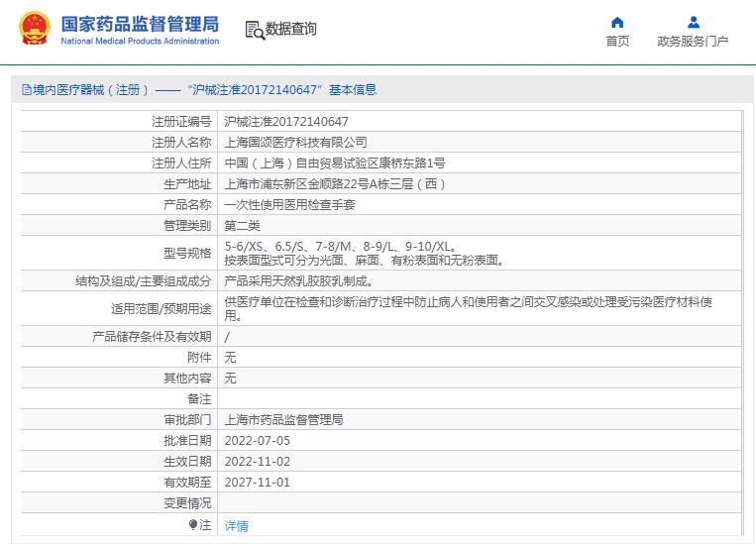756x544 pixels.
Task: Click the national emblem logo
Action: [35, 29]
